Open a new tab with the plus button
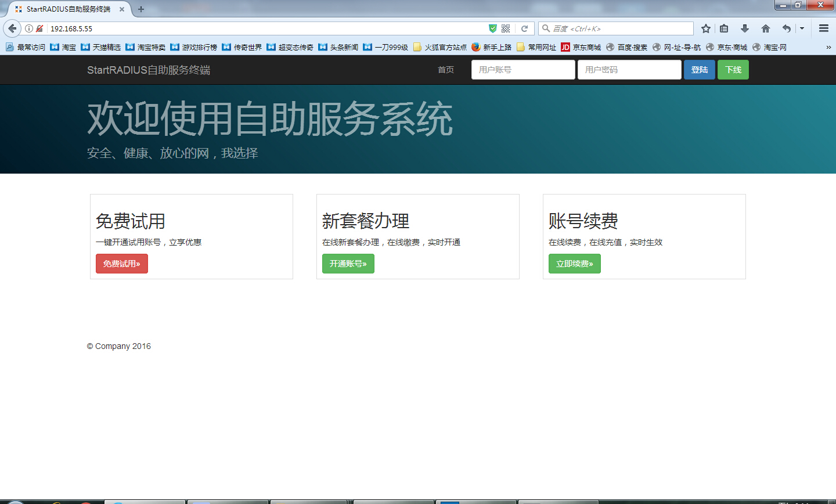This screenshot has height=504, width=836. (141, 9)
